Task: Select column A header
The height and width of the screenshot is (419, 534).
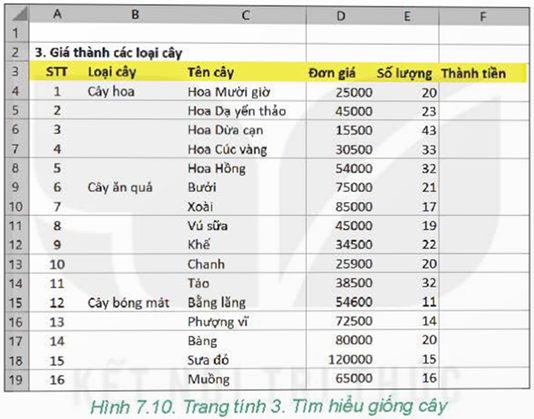Action: point(57,15)
